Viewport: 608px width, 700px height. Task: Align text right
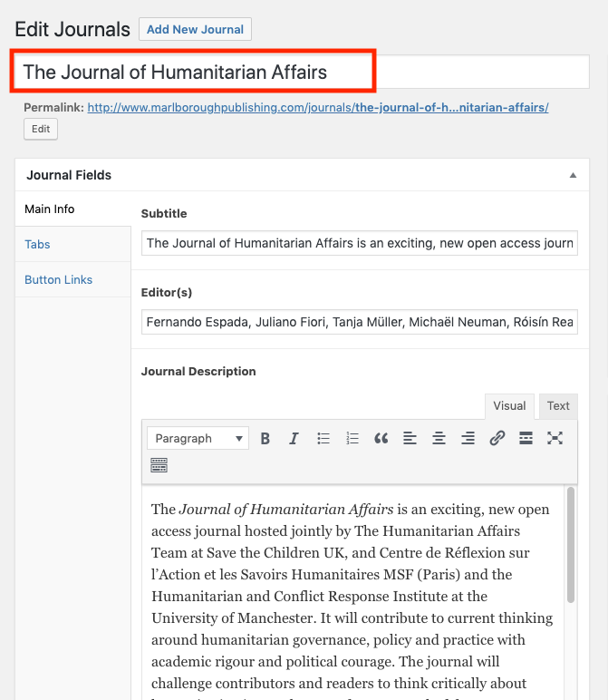tap(468, 438)
